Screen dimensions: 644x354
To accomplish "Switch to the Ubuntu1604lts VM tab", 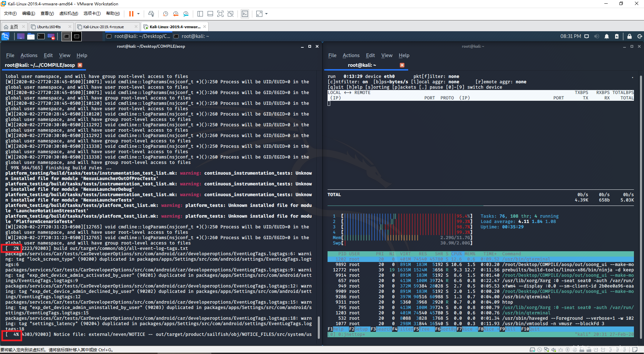I will (x=49, y=27).
